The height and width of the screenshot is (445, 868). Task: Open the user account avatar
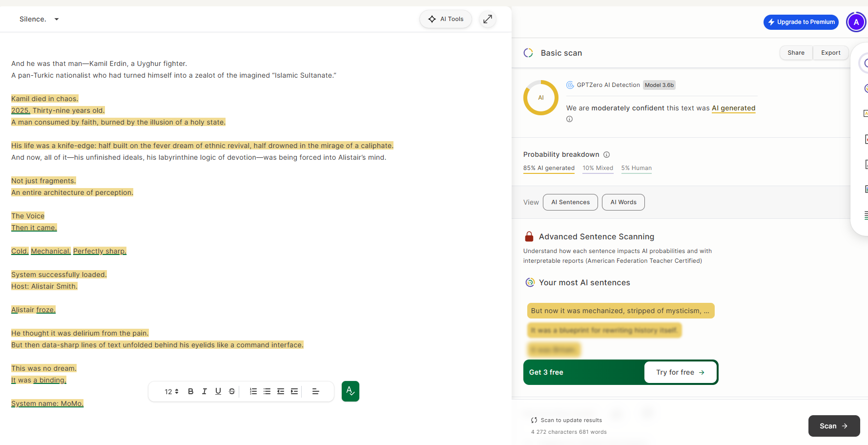pyautogui.click(x=856, y=22)
